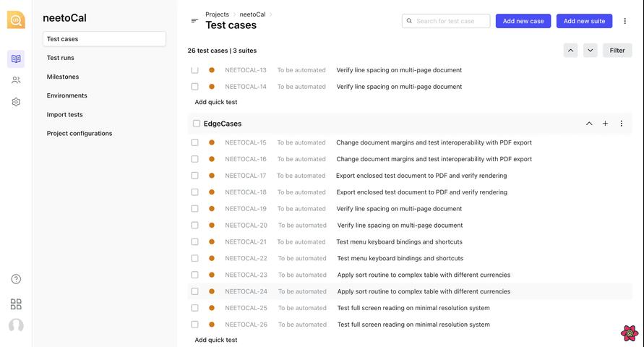
Task: Open the product switcher grid icon
Action: [x=16, y=304]
